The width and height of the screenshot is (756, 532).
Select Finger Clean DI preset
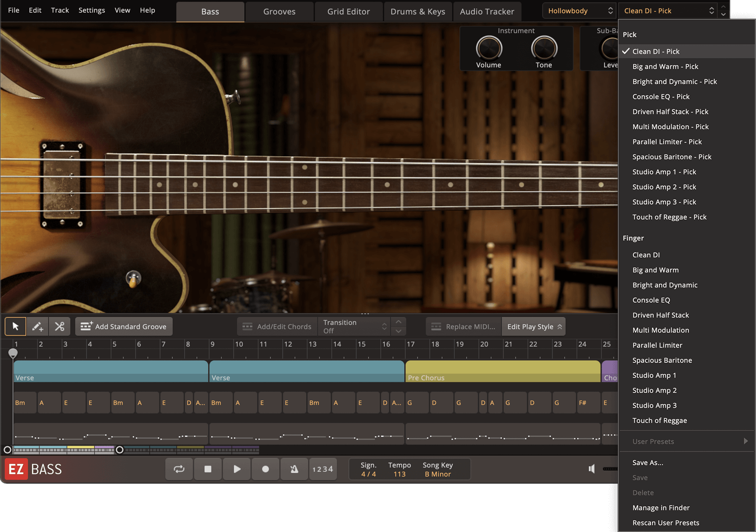pos(686,255)
